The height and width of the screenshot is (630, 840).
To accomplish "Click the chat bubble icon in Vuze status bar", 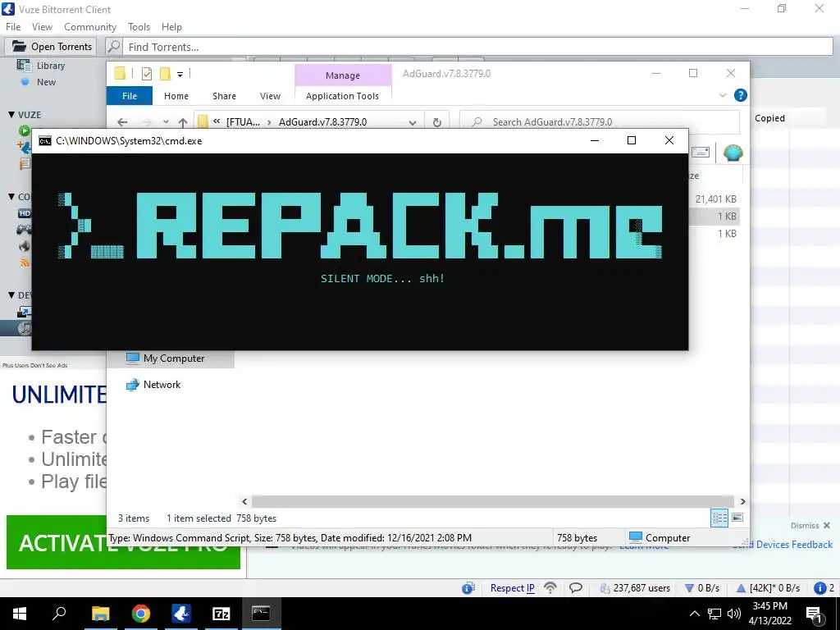I will pos(576,588).
